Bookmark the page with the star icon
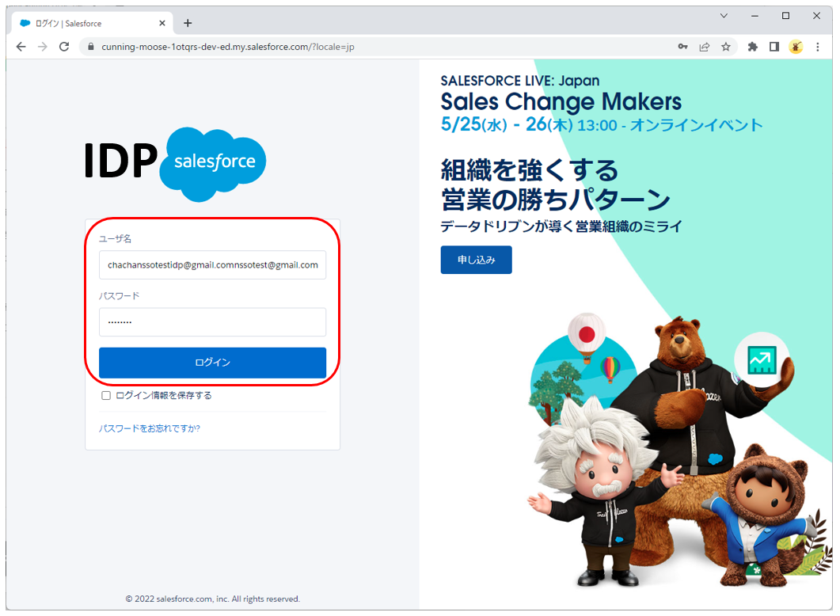The width and height of the screenshot is (840, 616). [726, 47]
